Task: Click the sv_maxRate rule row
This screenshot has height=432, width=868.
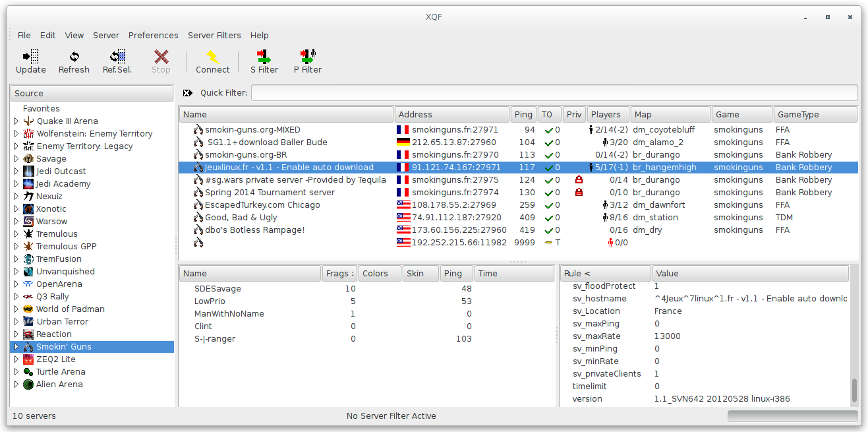Action: [705, 336]
